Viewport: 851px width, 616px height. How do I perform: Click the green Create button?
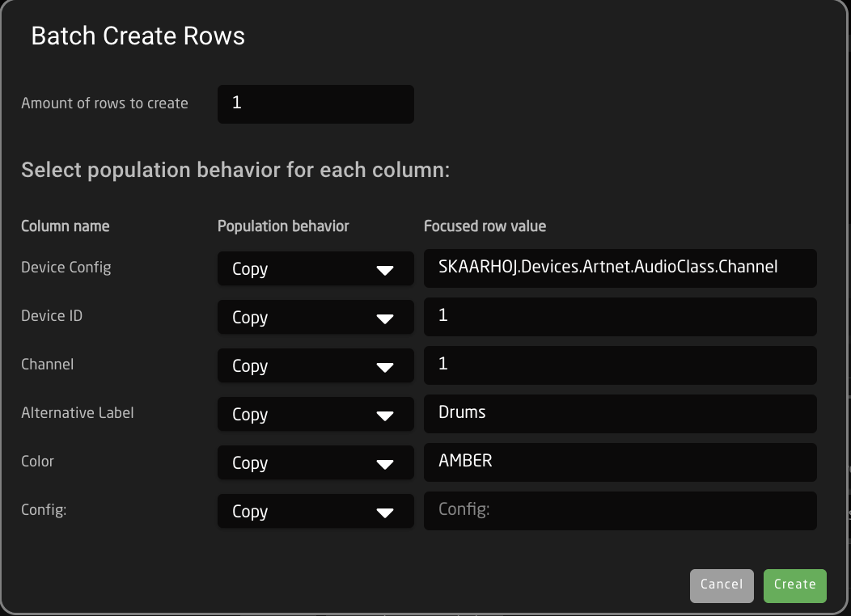pyautogui.click(x=794, y=585)
